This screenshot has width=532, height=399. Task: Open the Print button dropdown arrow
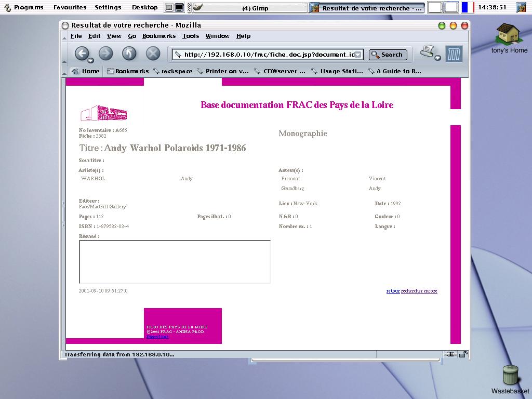[x=437, y=58]
